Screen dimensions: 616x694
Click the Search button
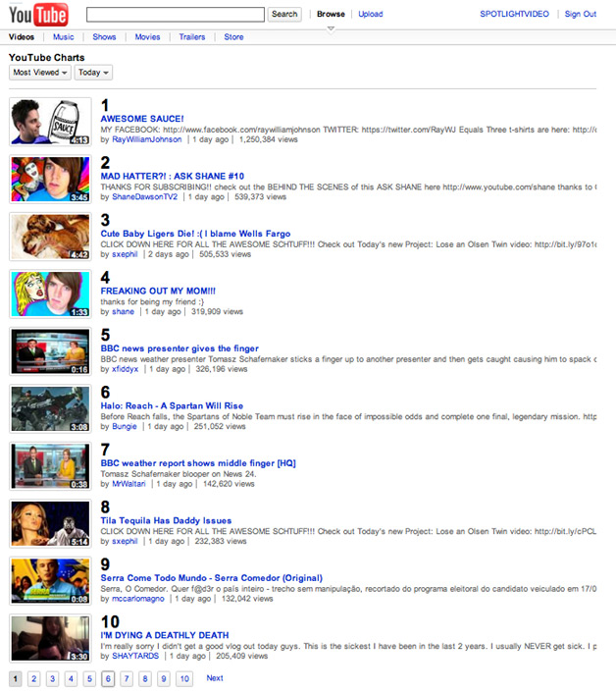284,14
